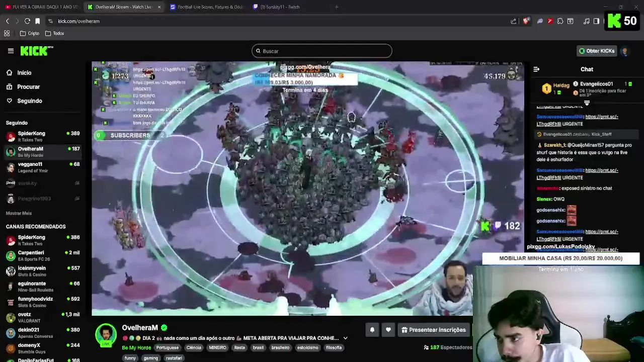Open recommended channel ovotz
The width and height of the screenshot is (644, 362).
43,317
